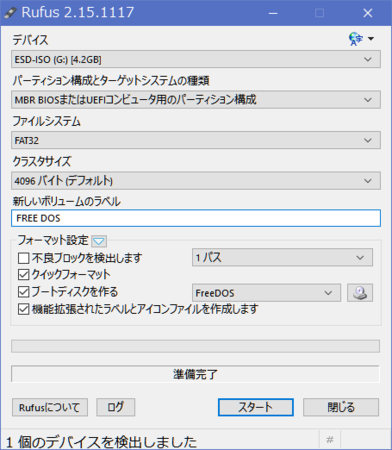Open the cluster size 4096 dropdown

[196, 181]
